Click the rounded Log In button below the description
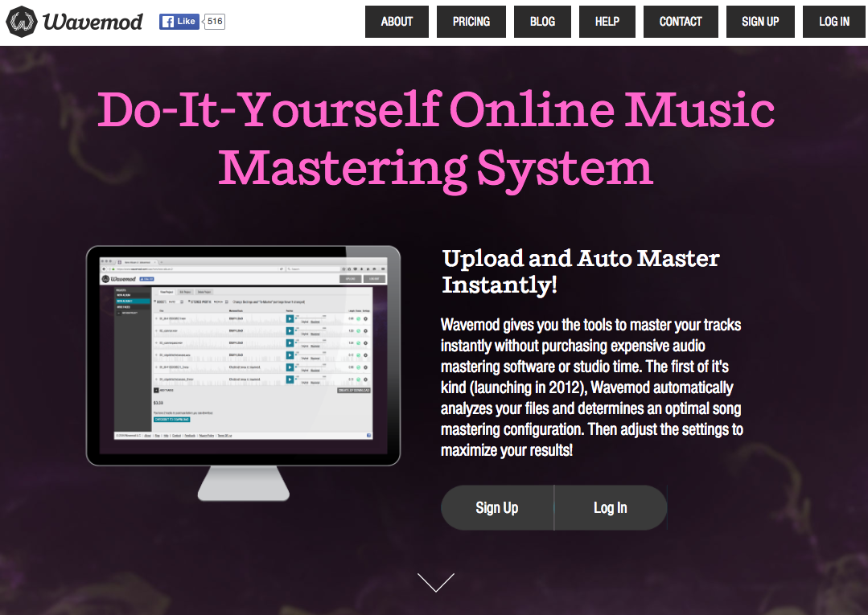 pos(611,508)
